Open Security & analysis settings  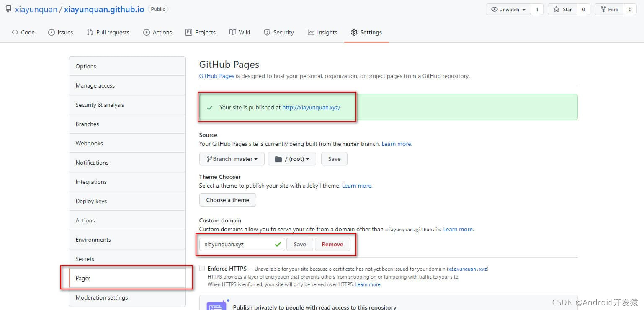click(127, 105)
